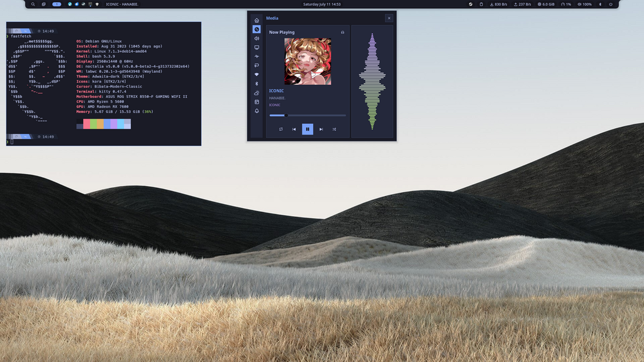Viewport: 644px width, 362px height.
Task: Click the ICONIC album art thumbnail
Action: [x=308, y=62]
